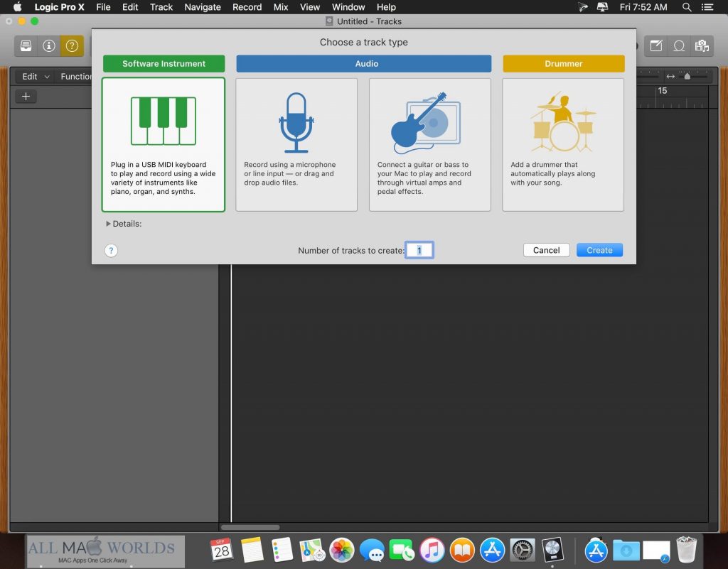Toggle the Quick Help question icon
The height and width of the screenshot is (569, 728).
pos(72,46)
